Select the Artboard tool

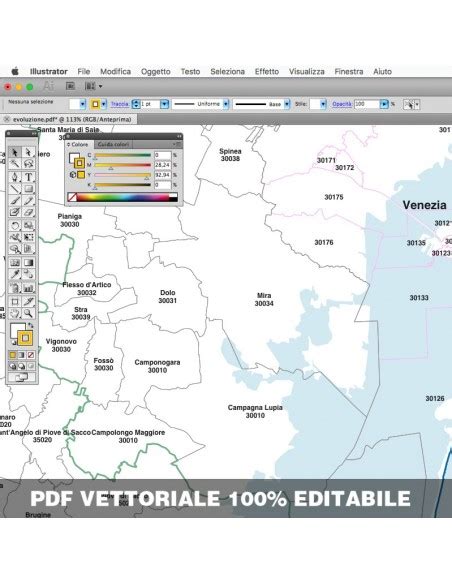point(15,301)
